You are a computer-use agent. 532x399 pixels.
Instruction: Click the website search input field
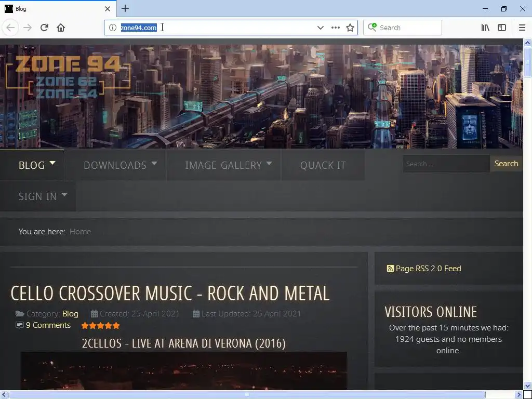click(446, 164)
